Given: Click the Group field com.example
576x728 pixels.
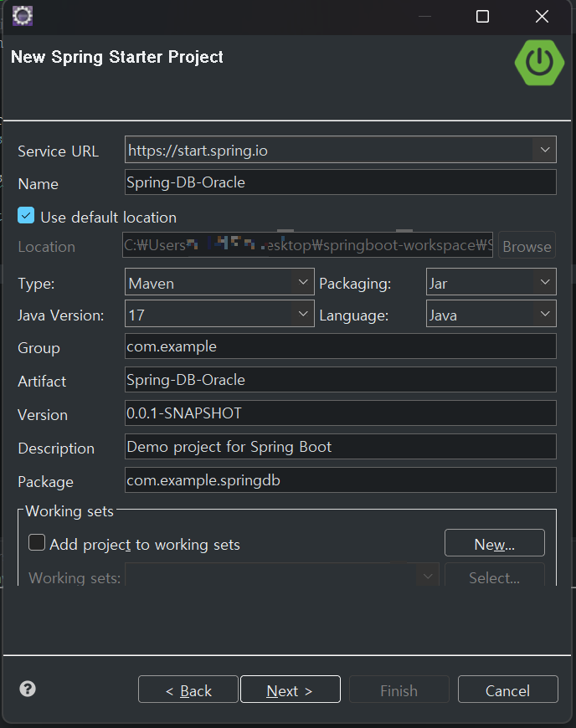Looking at the screenshot, I should [341, 346].
